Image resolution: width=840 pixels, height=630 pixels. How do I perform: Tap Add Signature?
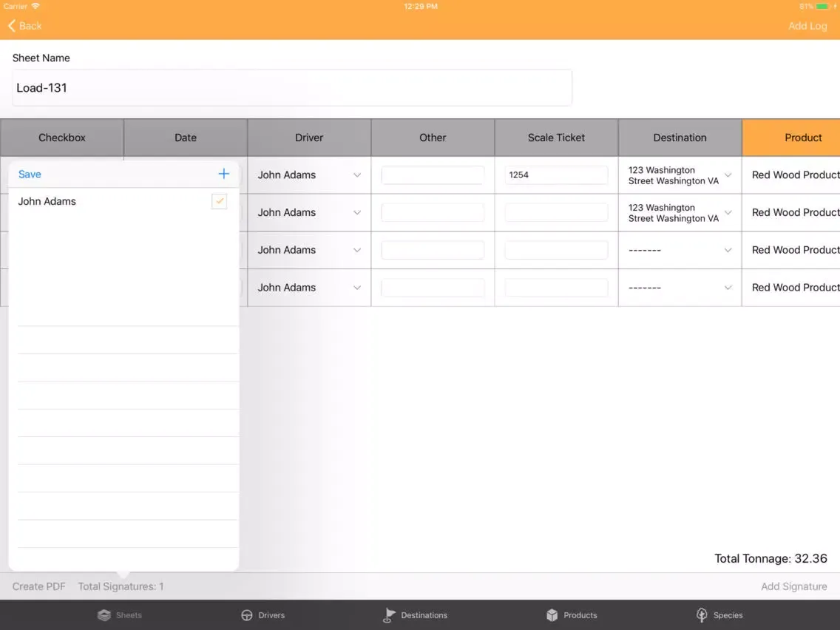(794, 586)
